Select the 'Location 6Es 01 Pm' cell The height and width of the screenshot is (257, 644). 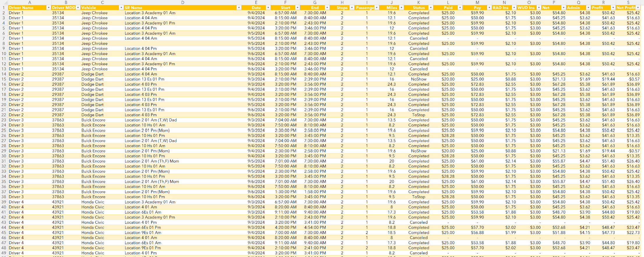183,228
